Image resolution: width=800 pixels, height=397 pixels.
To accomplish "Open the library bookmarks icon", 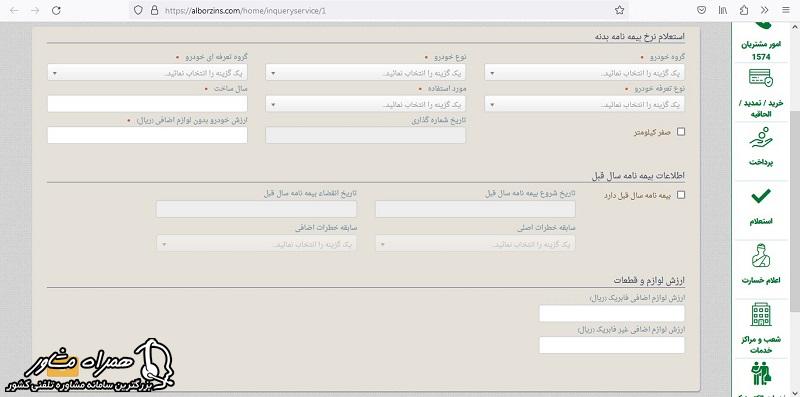I will click(723, 10).
